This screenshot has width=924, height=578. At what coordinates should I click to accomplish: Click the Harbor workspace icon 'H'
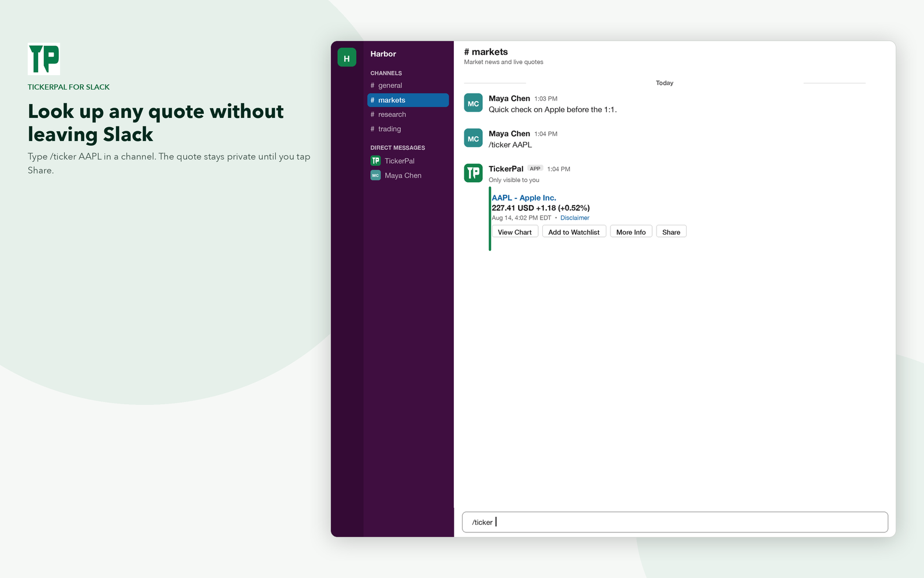[x=346, y=57]
